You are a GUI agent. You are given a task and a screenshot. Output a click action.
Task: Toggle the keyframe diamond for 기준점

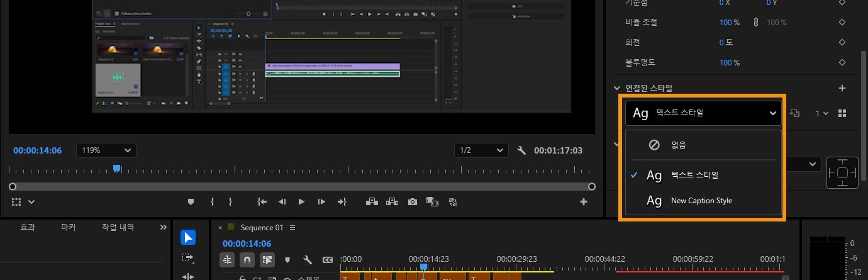pyautogui.click(x=842, y=3)
